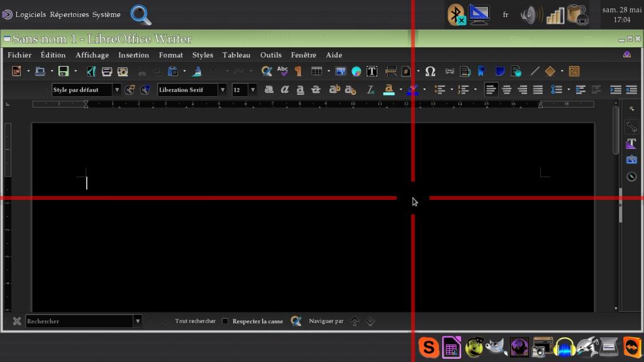644x362 pixels.
Task: Click the Paste clipboard icon
Action: coord(173,72)
